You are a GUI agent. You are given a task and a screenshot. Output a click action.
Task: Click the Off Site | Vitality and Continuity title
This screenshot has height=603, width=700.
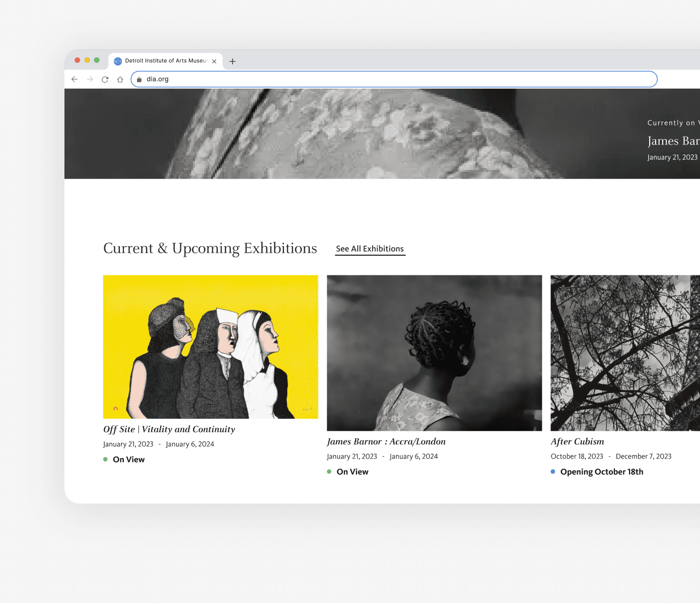169,429
